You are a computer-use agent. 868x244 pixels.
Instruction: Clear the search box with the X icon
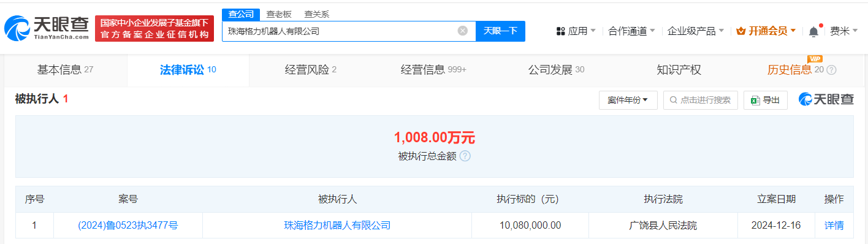tap(463, 31)
